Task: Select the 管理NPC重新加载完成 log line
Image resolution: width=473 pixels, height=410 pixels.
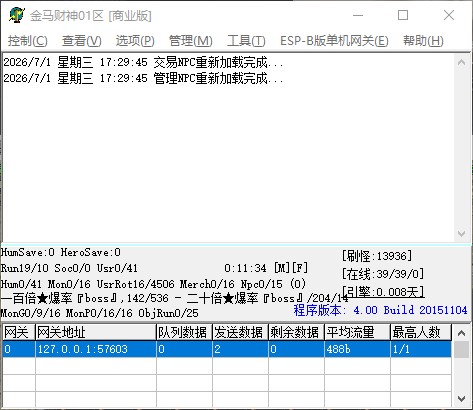Action: click(143, 78)
